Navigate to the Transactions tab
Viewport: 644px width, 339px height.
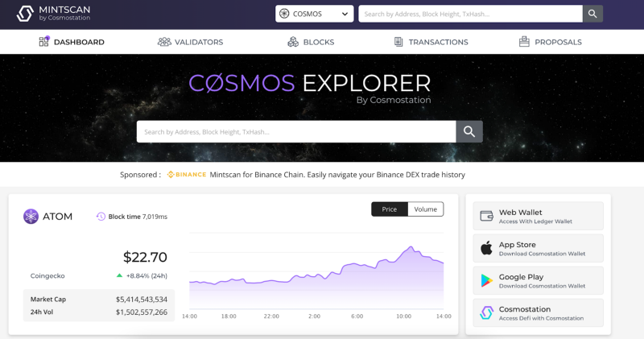click(x=431, y=42)
